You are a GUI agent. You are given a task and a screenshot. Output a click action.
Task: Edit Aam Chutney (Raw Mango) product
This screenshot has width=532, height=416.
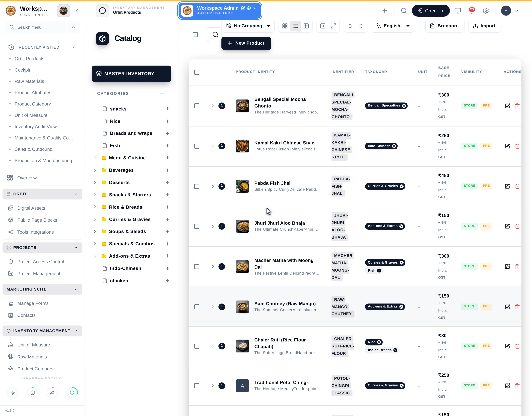[x=507, y=307]
